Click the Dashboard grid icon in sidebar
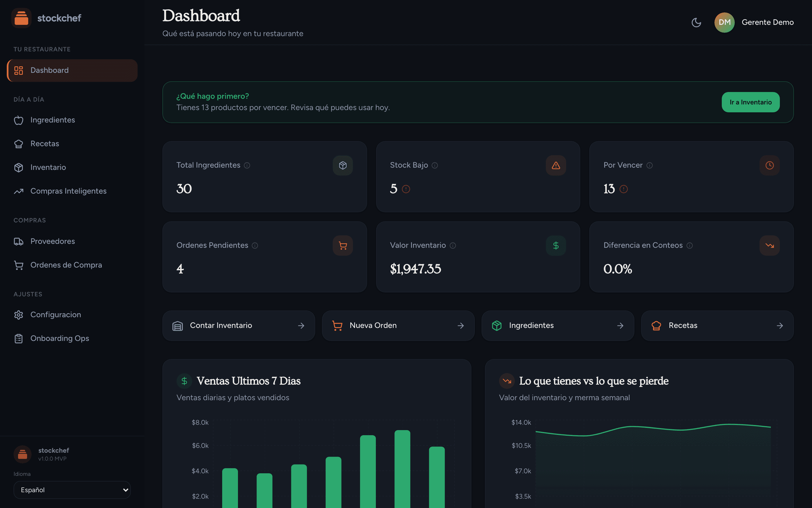The image size is (812, 508). coord(18,71)
